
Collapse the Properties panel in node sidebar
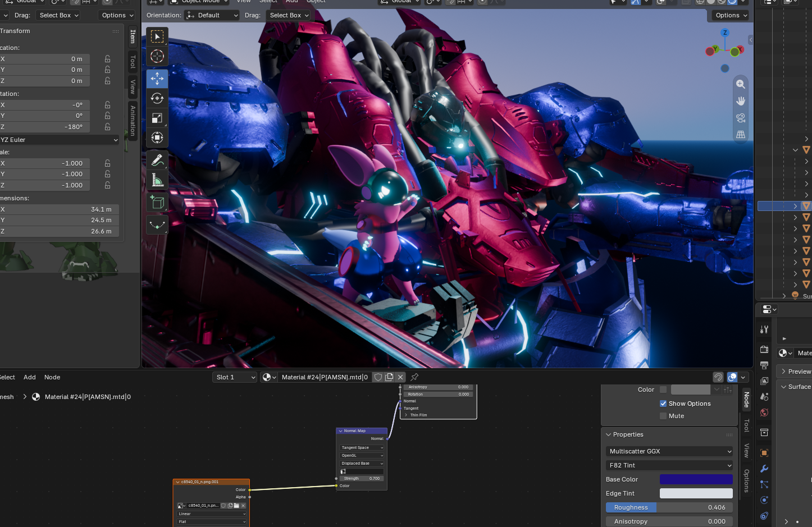coord(608,434)
